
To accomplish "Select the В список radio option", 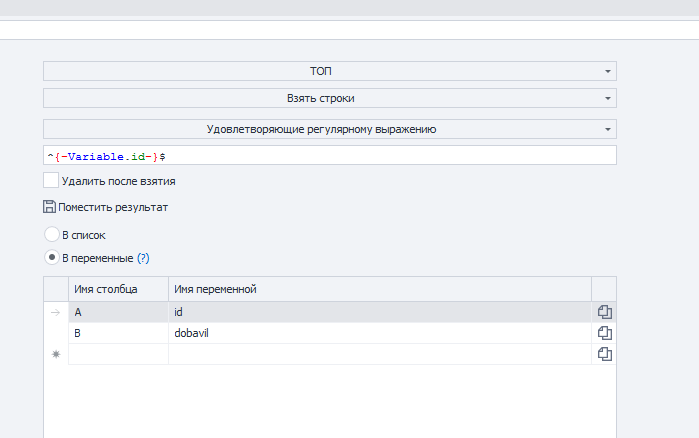I will [52, 234].
